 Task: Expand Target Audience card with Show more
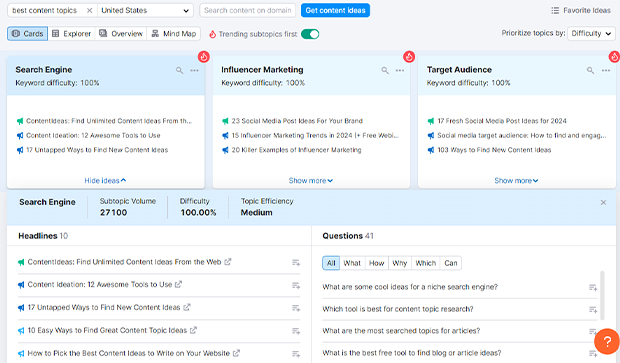pos(516,181)
